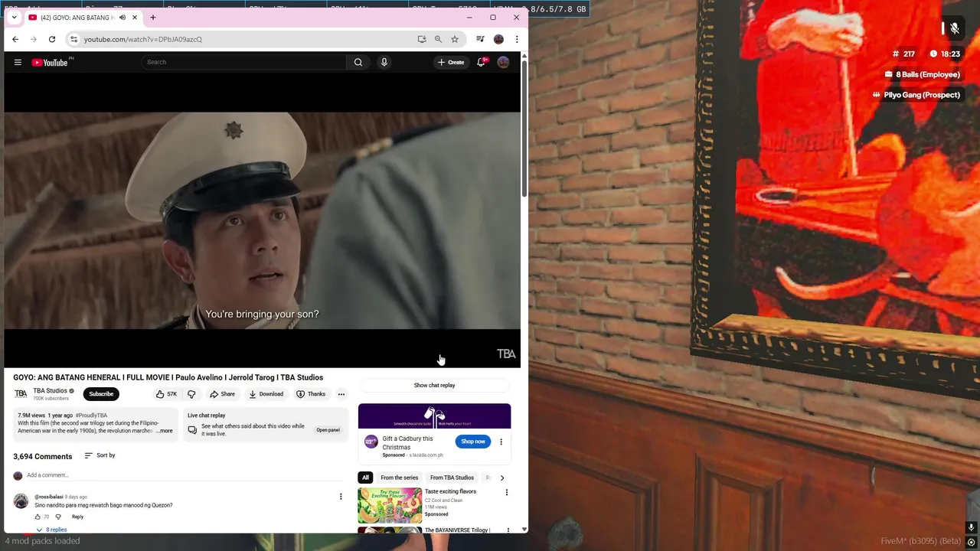Mute tab using speaker icon
The height and width of the screenshot is (551, 980).
pyautogui.click(x=122, y=18)
